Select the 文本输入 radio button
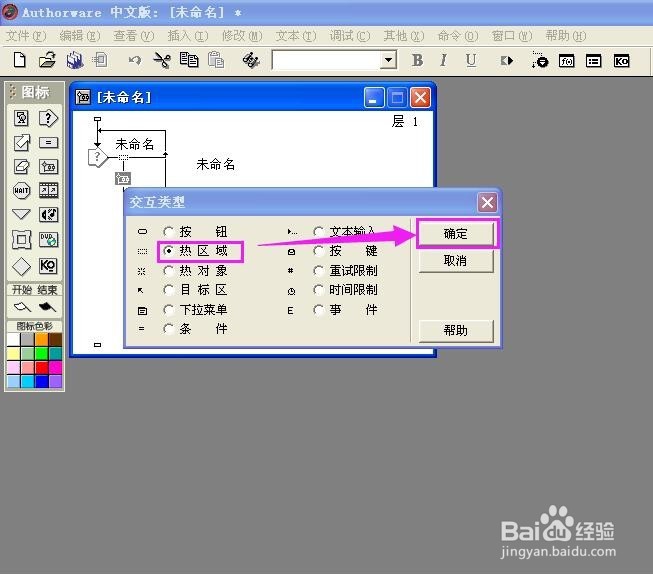The height and width of the screenshot is (575, 653). (x=319, y=231)
